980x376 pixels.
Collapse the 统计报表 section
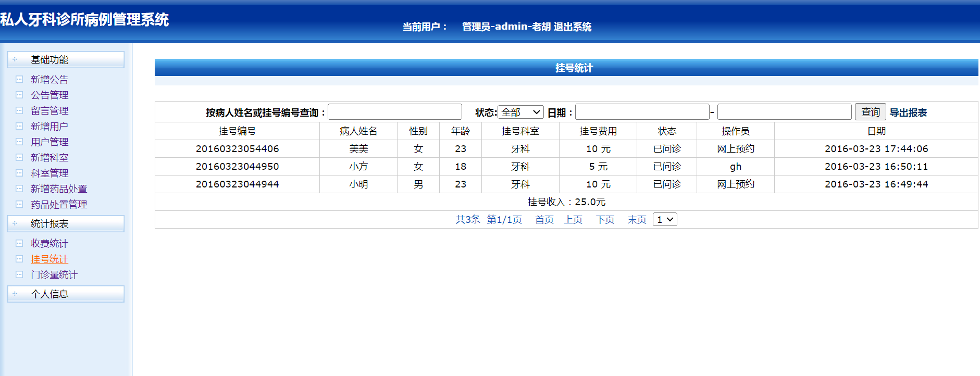point(66,223)
